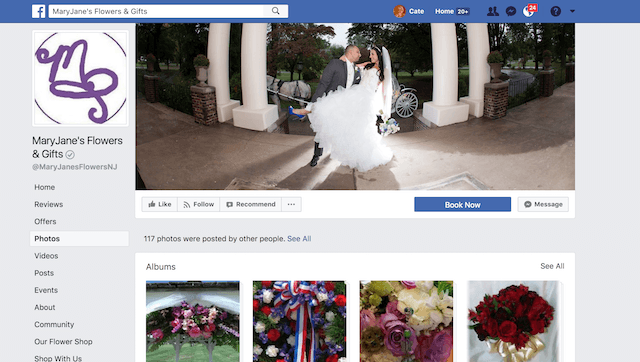Open the Help question mark icon

pyautogui.click(x=556, y=11)
